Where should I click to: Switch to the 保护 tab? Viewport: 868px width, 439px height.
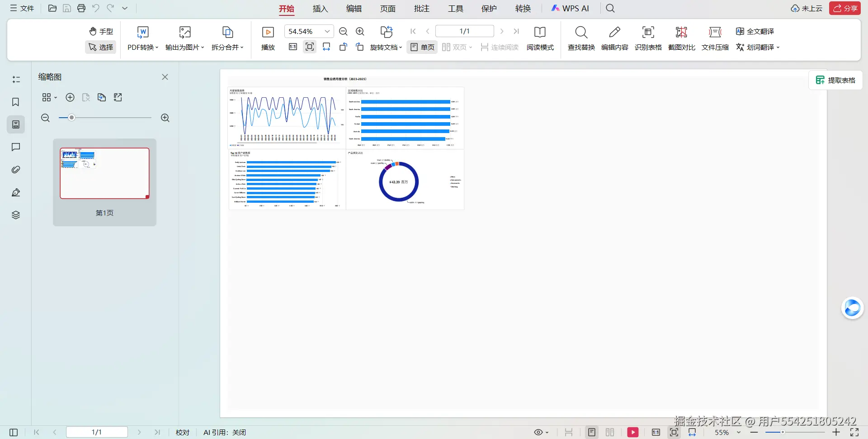coord(489,9)
